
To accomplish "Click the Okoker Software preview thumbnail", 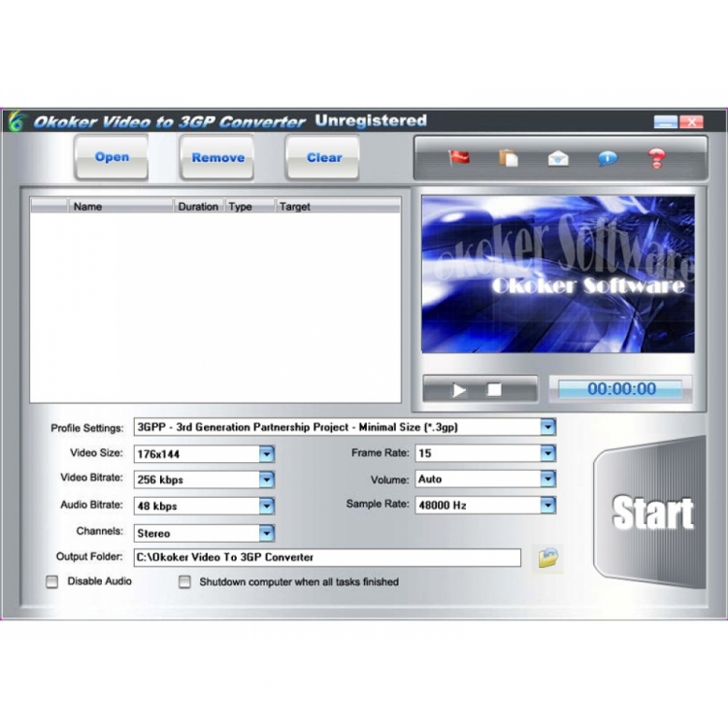I will 558,275.
